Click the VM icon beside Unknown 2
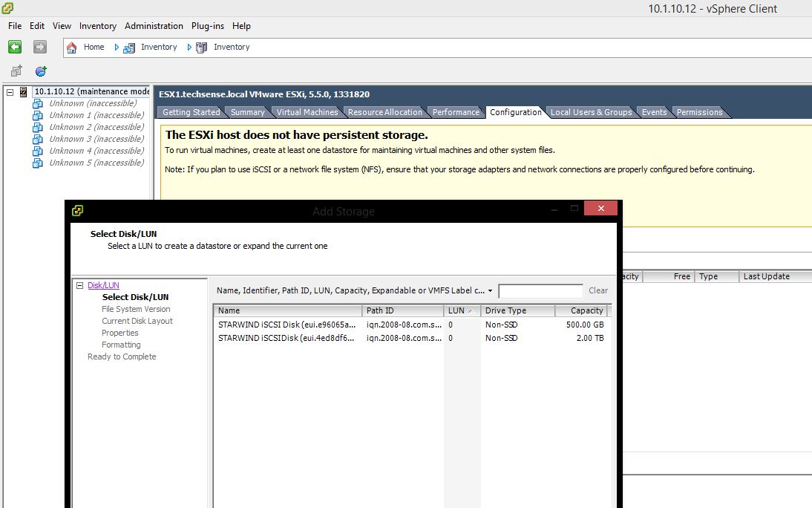 pyautogui.click(x=38, y=128)
